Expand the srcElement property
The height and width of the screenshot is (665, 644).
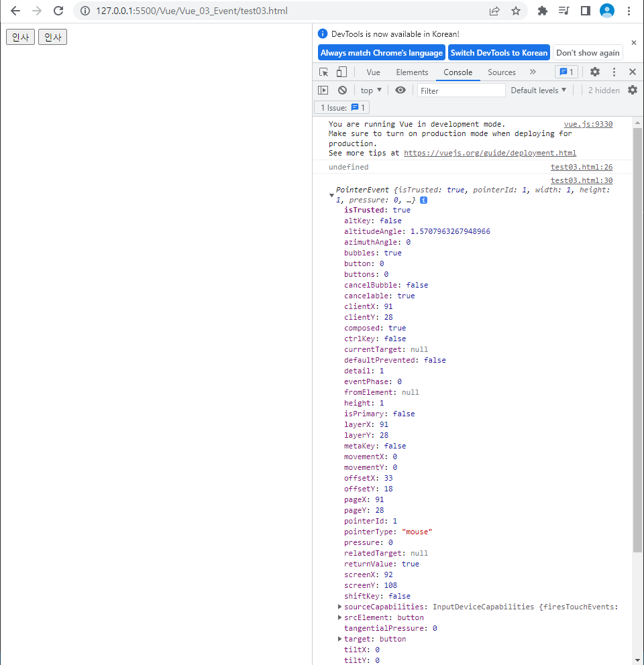click(339, 617)
